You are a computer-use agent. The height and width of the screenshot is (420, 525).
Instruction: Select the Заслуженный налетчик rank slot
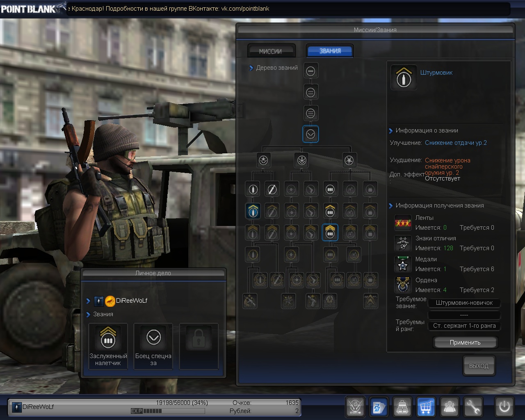tap(108, 346)
